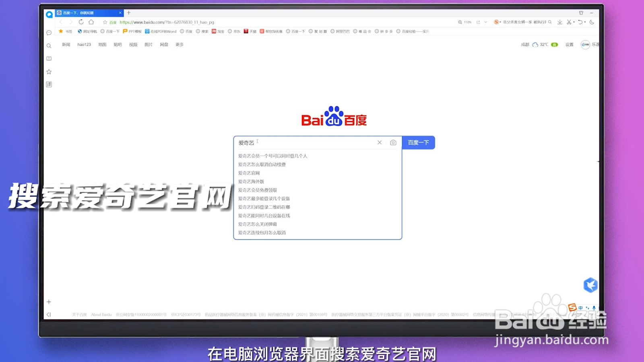Open Baidu 设置 settings link
644x362 pixels.
tap(569, 45)
